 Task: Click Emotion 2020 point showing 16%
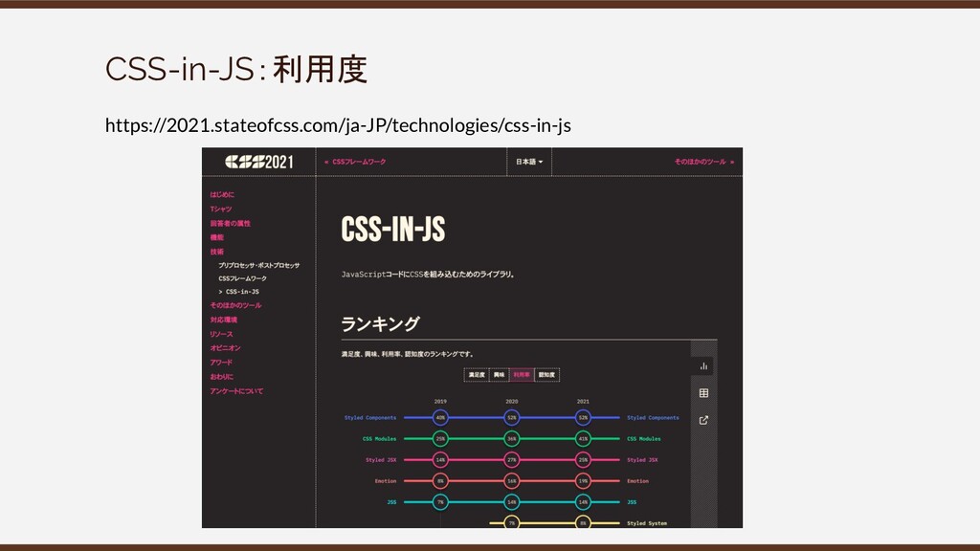pyautogui.click(x=512, y=481)
